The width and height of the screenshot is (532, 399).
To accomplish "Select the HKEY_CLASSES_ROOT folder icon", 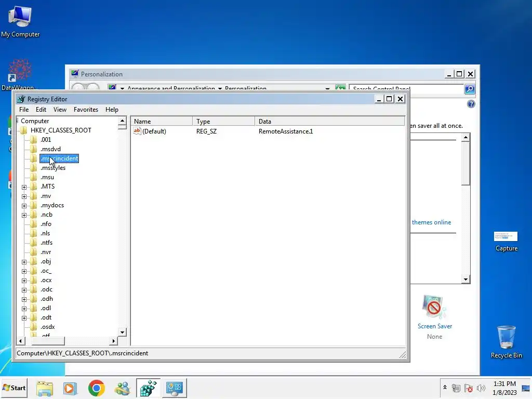I will pyautogui.click(x=24, y=130).
